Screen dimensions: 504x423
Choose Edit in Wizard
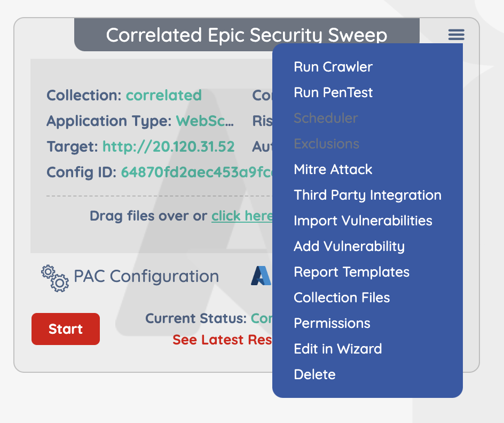[x=338, y=349]
